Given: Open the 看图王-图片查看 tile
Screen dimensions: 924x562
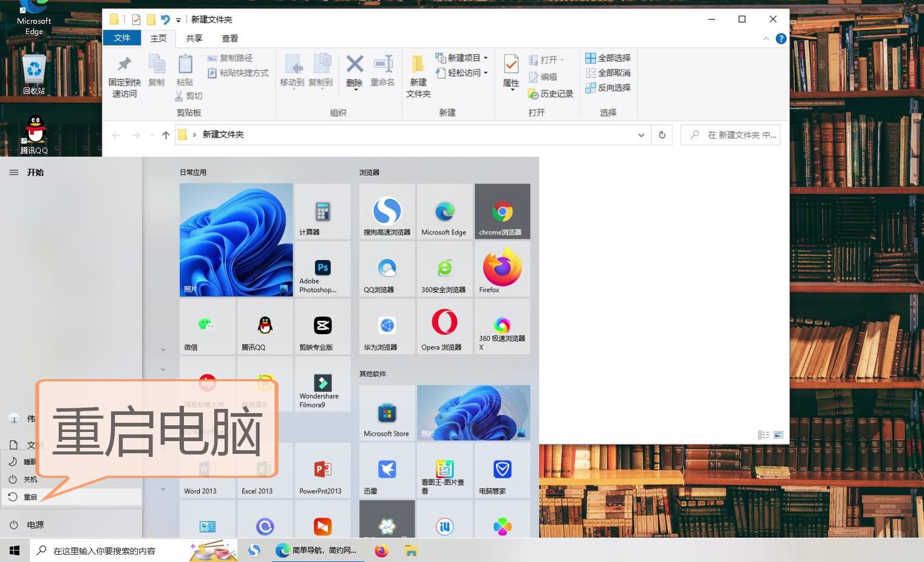Looking at the screenshot, I should point(444,470).
